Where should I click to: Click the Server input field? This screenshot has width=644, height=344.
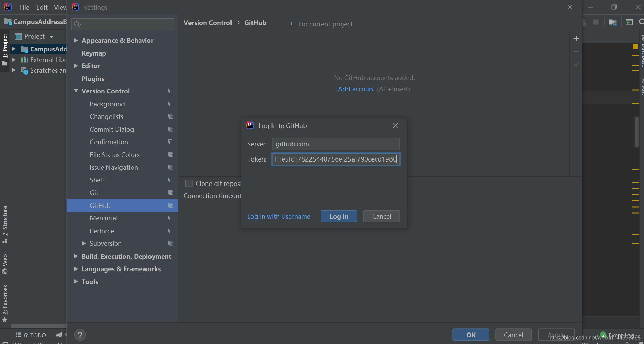(x=336, y=144)
